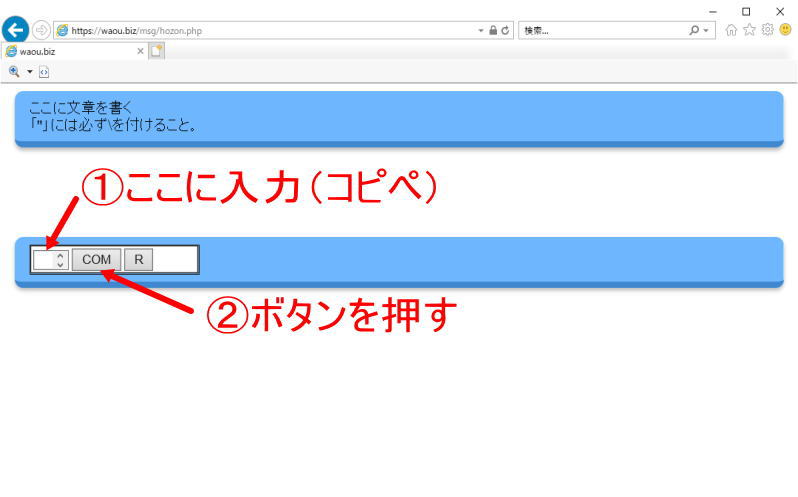The width and height of the screenshot is (798, 497).
Task: Close the waou.biz tab
Action: (x=140, y=51)
